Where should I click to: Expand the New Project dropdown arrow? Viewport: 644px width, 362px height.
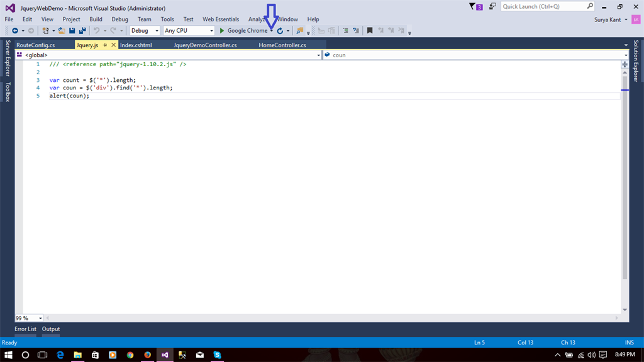[53, 31]
